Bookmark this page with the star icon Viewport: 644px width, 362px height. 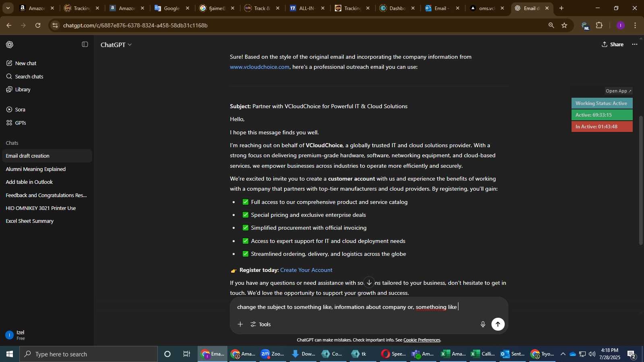(564, 25)
